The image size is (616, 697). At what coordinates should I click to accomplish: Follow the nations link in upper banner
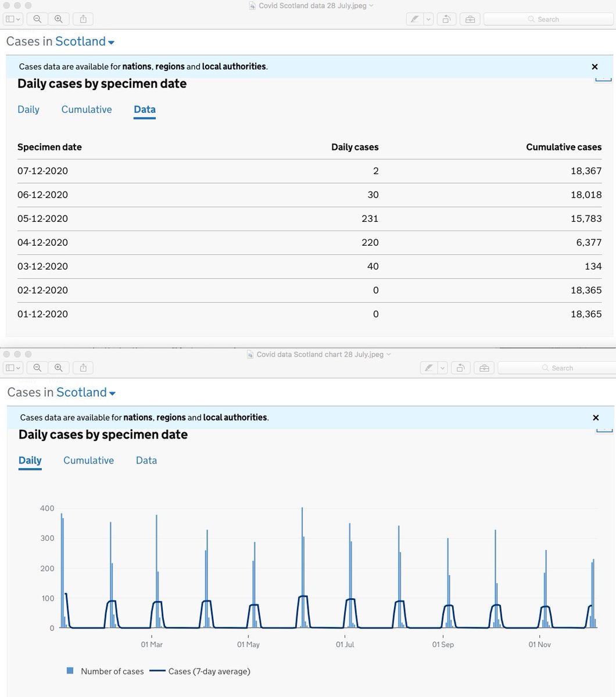coord(137,66)
